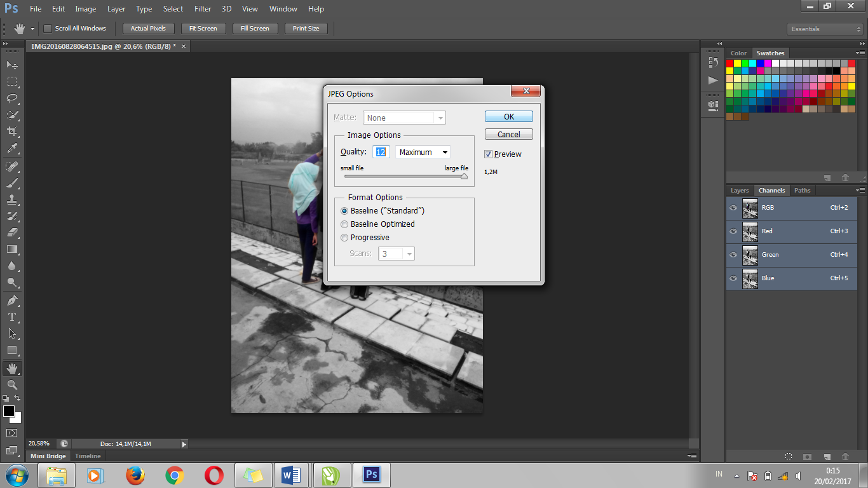Viewport: 868px width, 488px height.
Task: Select the Brush tool
Action: [11, 182]
